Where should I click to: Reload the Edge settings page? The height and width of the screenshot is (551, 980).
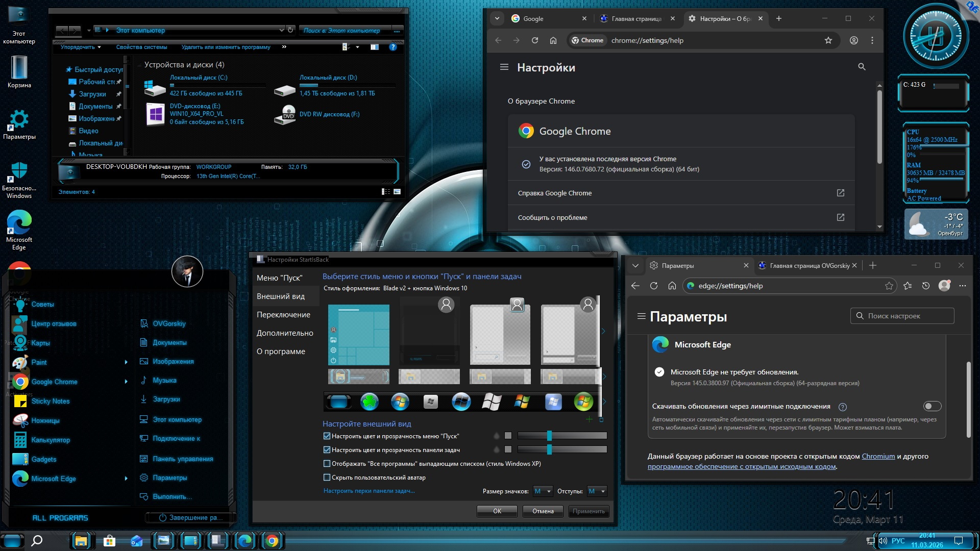(x=654, y=286)
